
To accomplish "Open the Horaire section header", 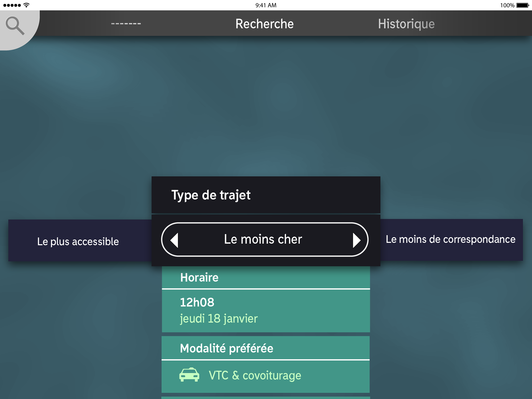I will (x=266, y=277).
